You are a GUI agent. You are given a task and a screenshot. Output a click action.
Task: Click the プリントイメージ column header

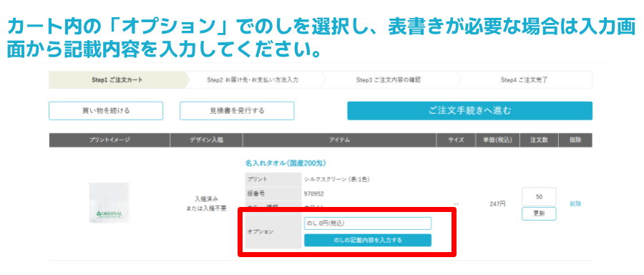(109, 140)
